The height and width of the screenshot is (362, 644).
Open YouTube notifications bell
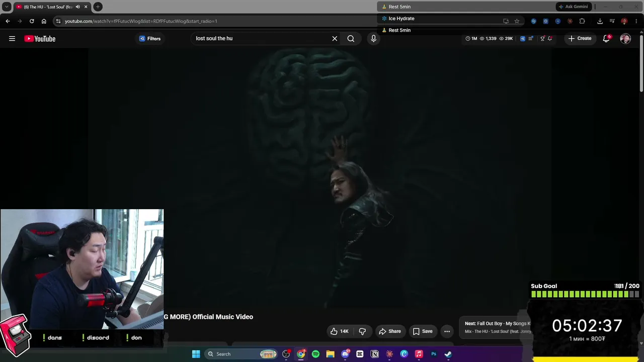pyautogui.click(x=606, y=39)
